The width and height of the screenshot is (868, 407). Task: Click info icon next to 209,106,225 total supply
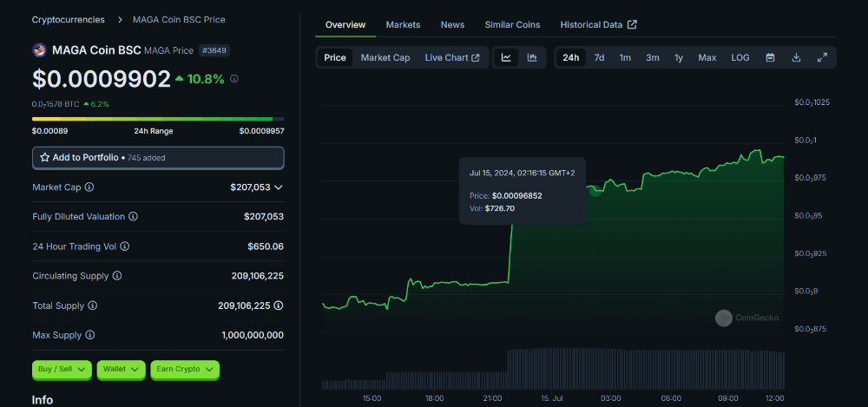pyautogui.click(x=279, y=305)
